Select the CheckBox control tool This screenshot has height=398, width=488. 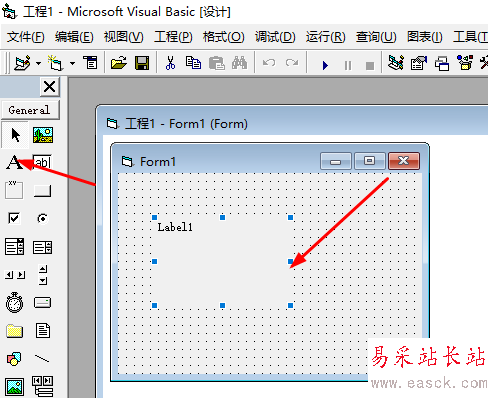pos(14,218)
